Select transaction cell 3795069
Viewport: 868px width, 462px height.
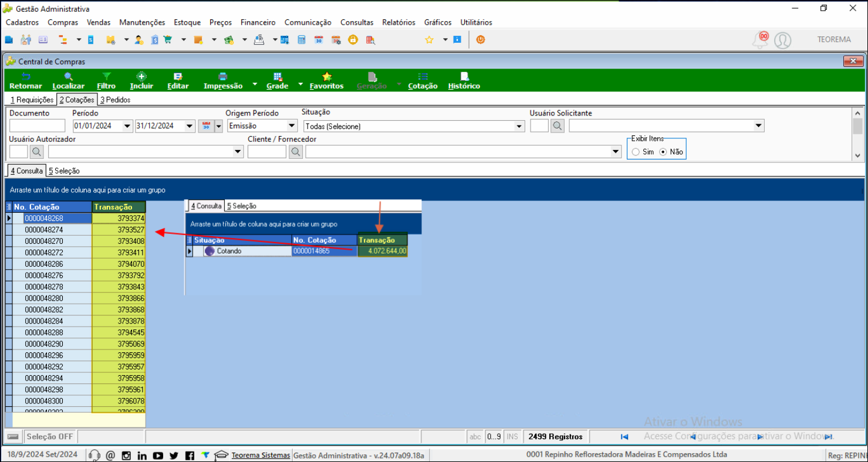(119, 344)
